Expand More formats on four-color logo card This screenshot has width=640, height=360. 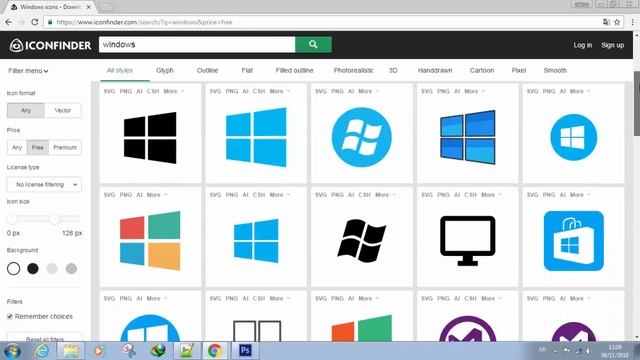[157, 195]
